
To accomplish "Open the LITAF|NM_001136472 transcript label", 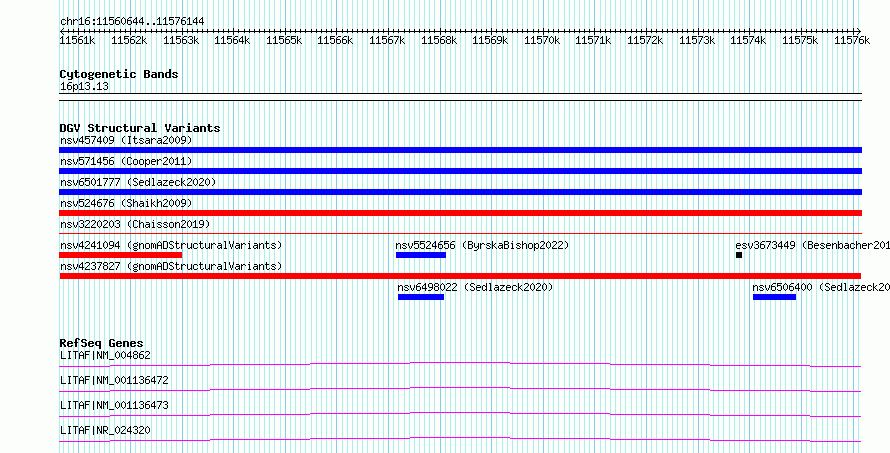I will (x=114, y=380).
